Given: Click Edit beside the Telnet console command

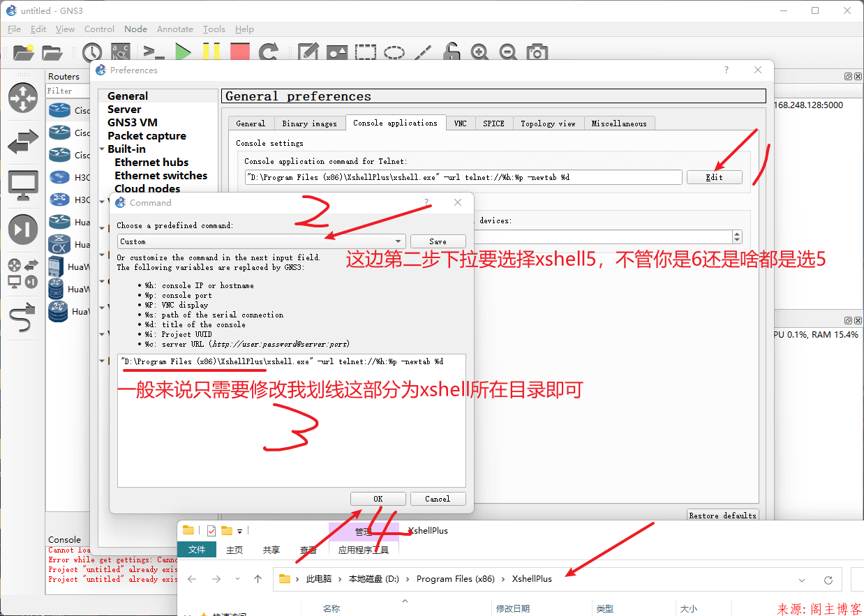Looking at the screenshot, I should pos(714,177).
